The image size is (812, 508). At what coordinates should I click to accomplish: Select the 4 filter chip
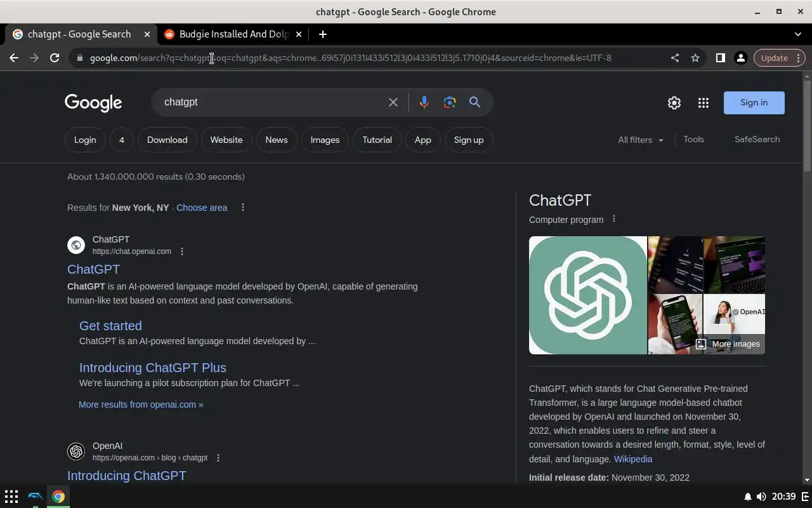(x=121, y=140)
